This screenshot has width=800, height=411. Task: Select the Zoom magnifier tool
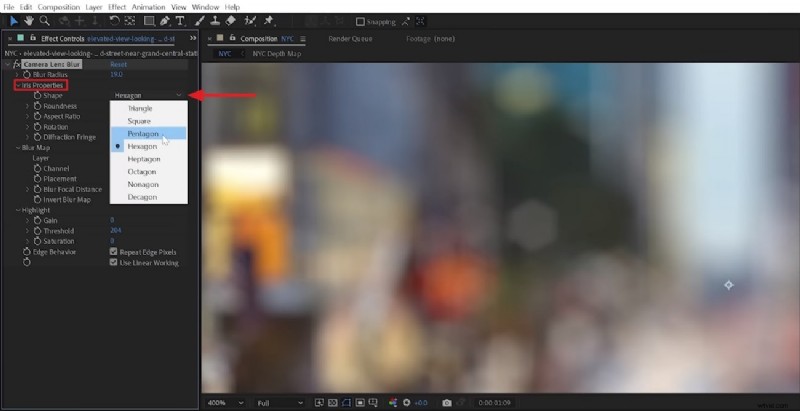[45, 21]
